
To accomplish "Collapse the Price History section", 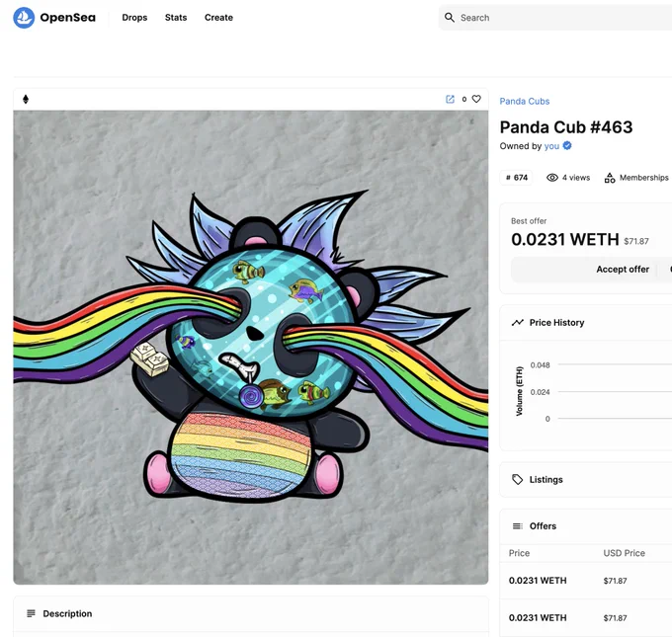I will coord(586,323).
